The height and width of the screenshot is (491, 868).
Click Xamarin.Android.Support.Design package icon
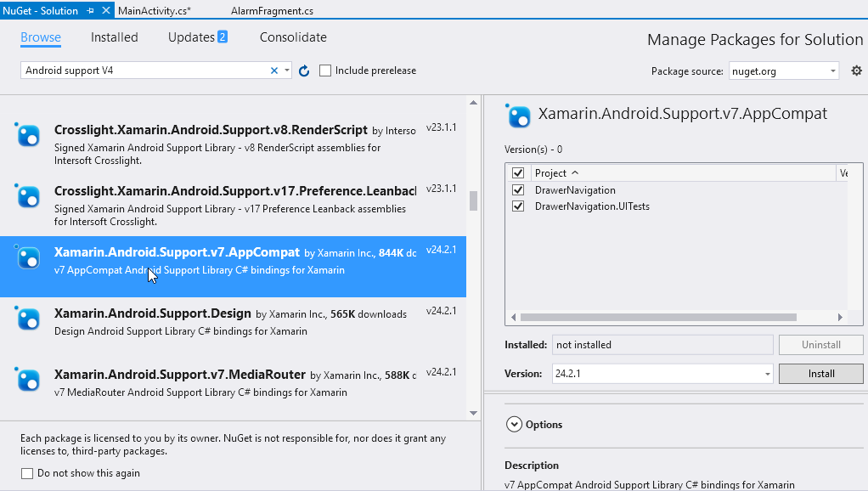pyautogui.click(x=27, y=319)
